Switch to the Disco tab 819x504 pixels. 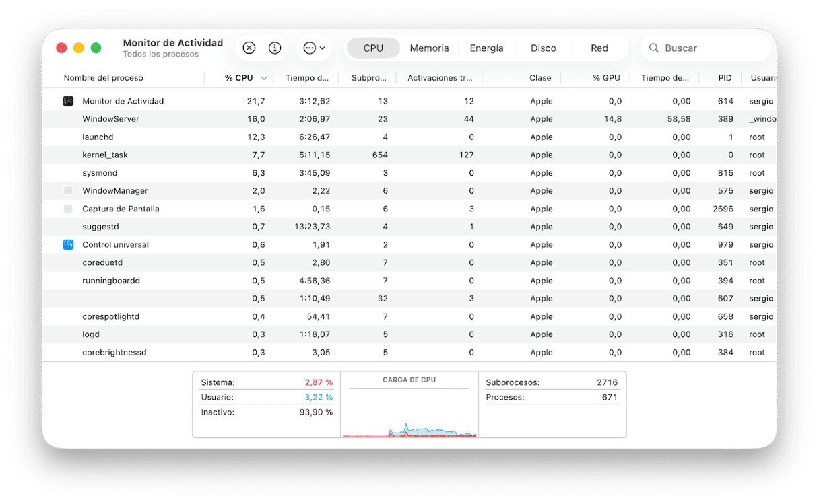(543, 48)
